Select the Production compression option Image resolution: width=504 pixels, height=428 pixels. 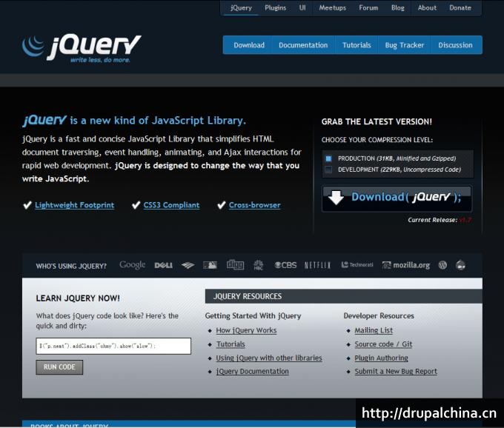(328, 158)
